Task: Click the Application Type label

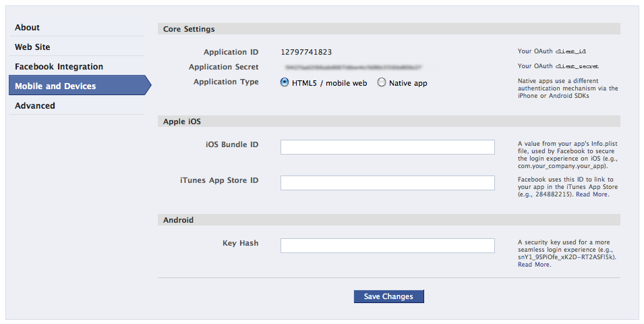Action: (226, 82)
